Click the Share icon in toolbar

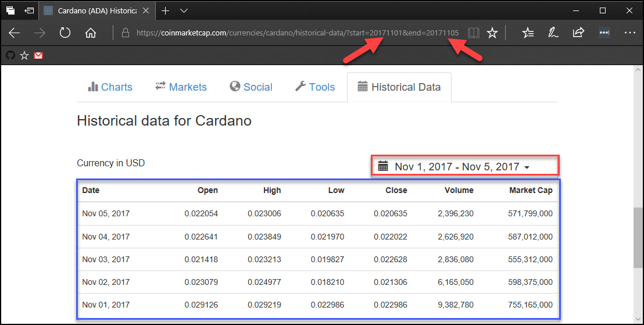point(578,33)
